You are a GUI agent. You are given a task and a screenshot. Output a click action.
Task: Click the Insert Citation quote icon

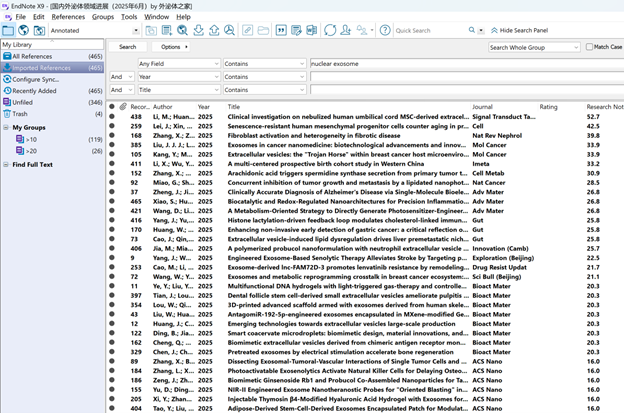281,30
